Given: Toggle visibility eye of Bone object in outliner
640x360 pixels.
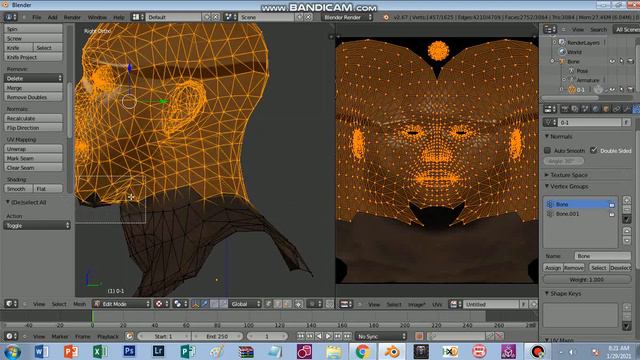Looking at the screenshot, I should 612,61.
